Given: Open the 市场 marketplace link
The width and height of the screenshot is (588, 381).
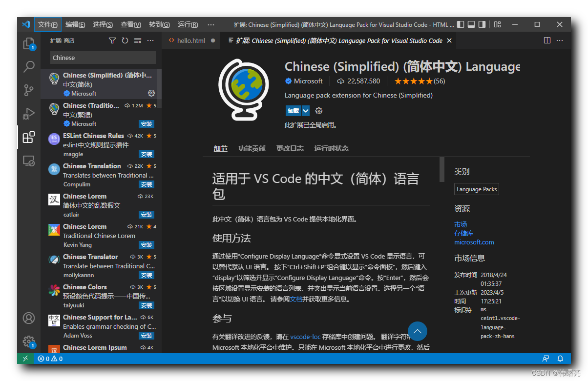Looking at the screenshot, I should (461, 224).
